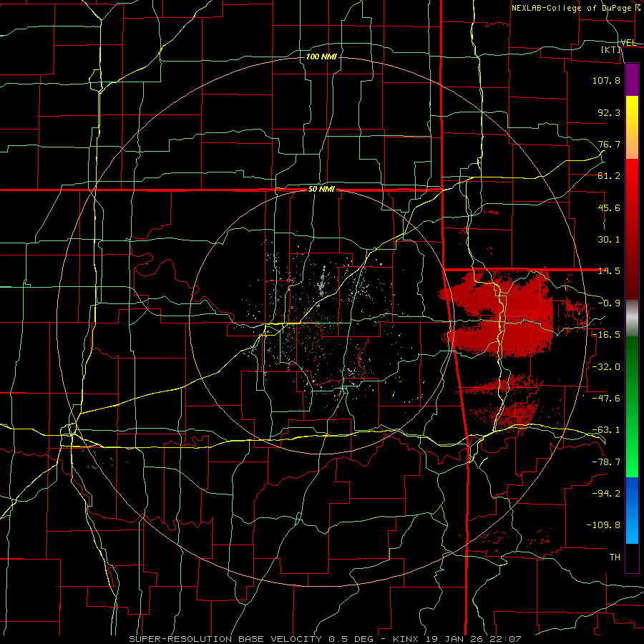Screen dimensions: 644x644
Task: Click the purple segment of velocity color bar
Action: (x=632, y=79)
